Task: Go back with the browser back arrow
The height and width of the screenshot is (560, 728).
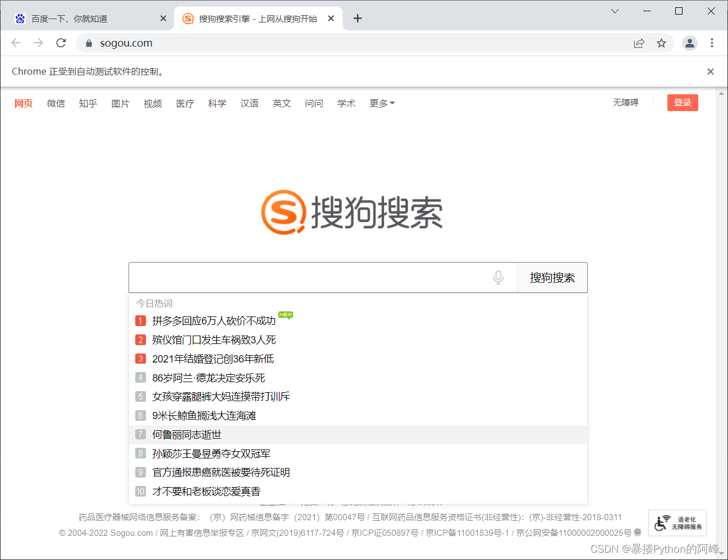Action: click(16, 43)
